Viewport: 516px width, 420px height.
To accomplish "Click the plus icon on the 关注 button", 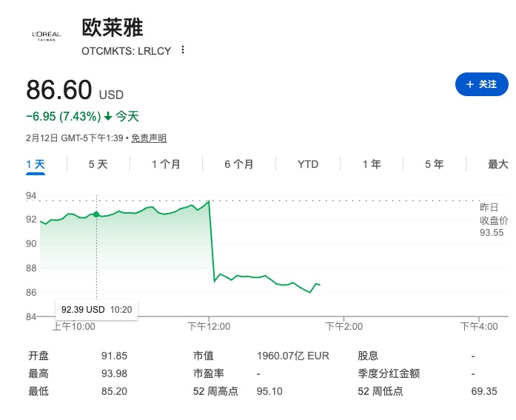I will (x=469, y=85).
